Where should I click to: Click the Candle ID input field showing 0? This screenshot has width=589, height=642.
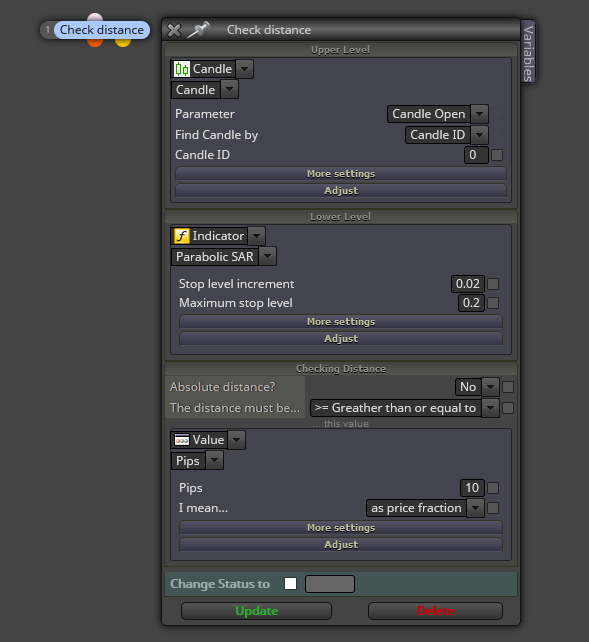pyautogui.click(x=476, y=155)
